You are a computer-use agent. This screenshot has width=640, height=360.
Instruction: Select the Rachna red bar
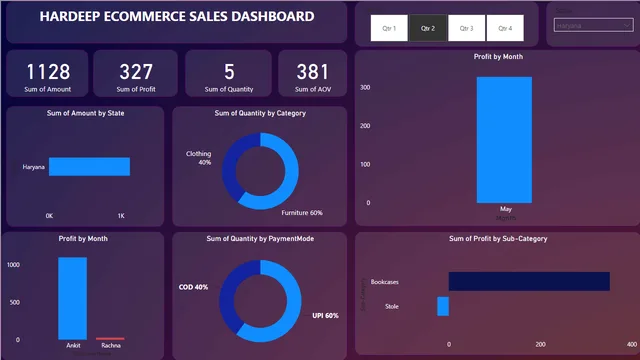point(110,338)
